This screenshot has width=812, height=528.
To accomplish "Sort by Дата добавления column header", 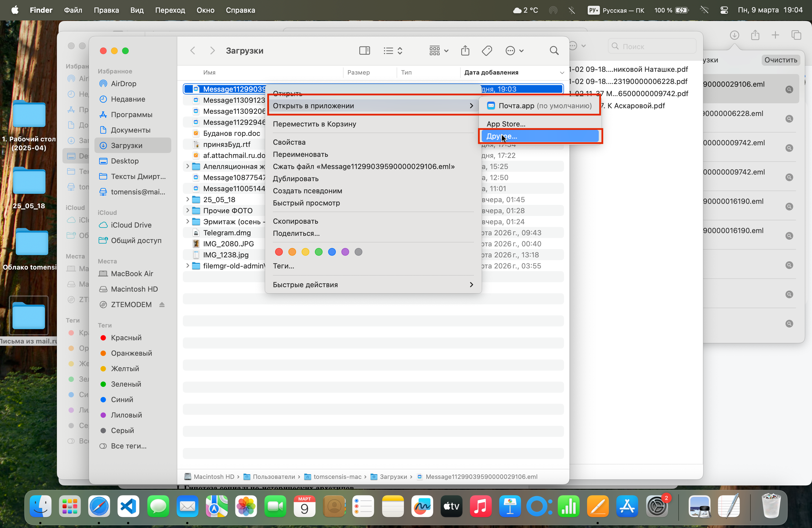I will pyautogui.click(x=491, y=72).
